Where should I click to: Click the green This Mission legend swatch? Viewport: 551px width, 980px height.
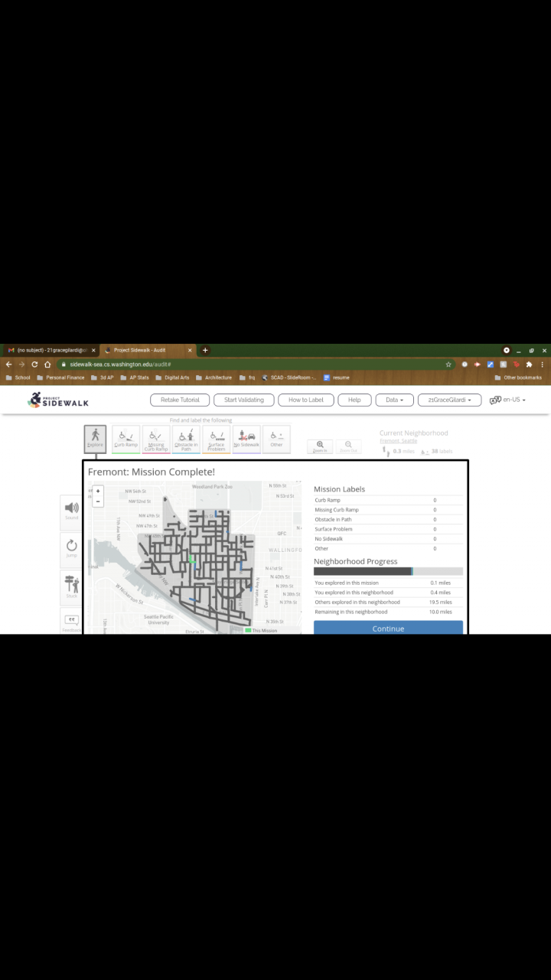point(248,631)
